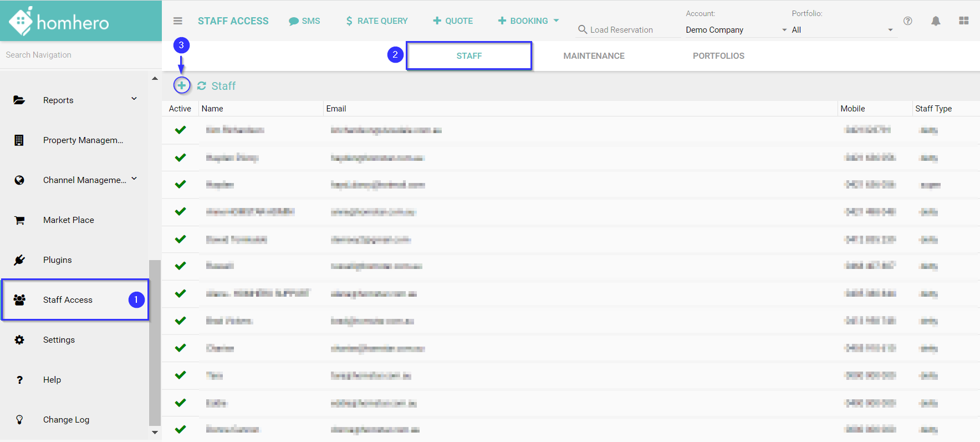Click the refresh Staff list icon

(202, 86)
